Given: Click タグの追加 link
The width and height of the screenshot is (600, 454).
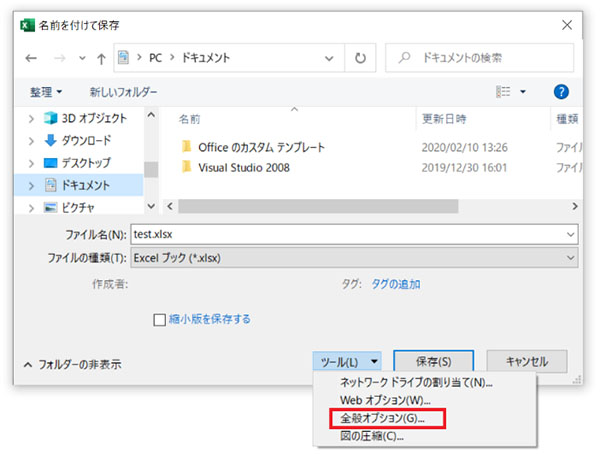Looking at the screenshot, I should pos(396,284).
